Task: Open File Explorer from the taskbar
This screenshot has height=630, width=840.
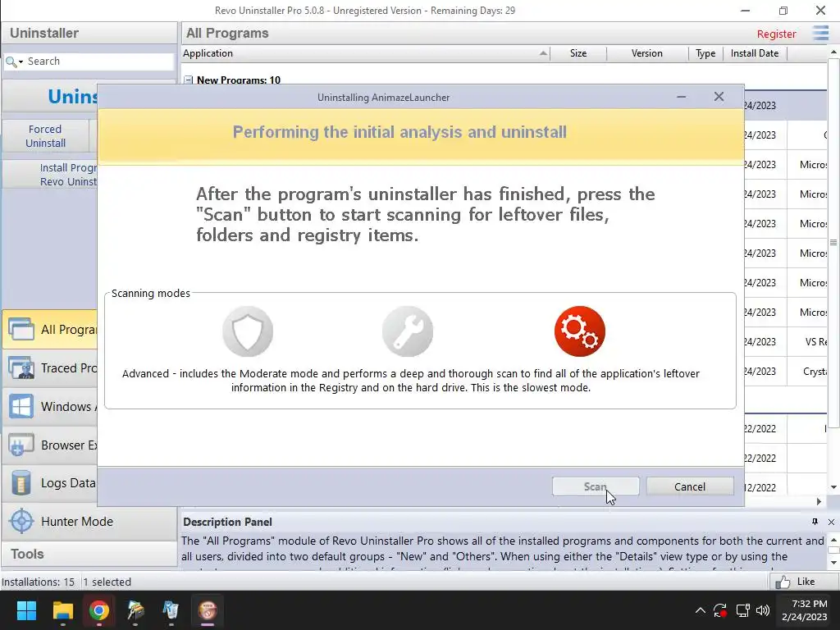Action: 62,610
